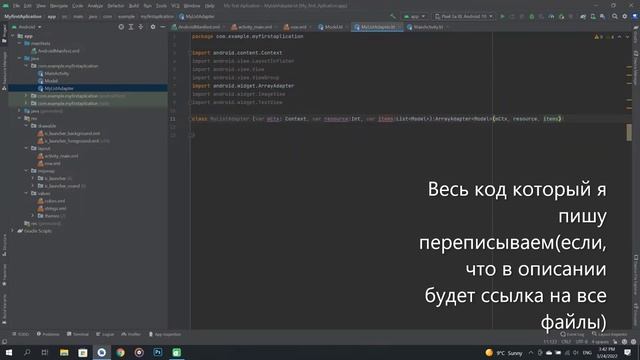Select row.xml in layout folder
The image size is (640, 360).
52,163
